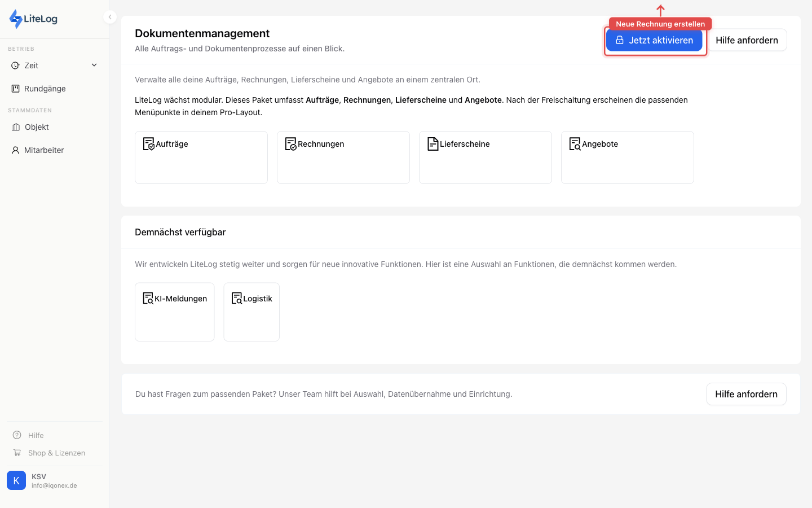Click the Aufträge document icon
The height and width of the screenshot is (508, 812).
[148, 144]
